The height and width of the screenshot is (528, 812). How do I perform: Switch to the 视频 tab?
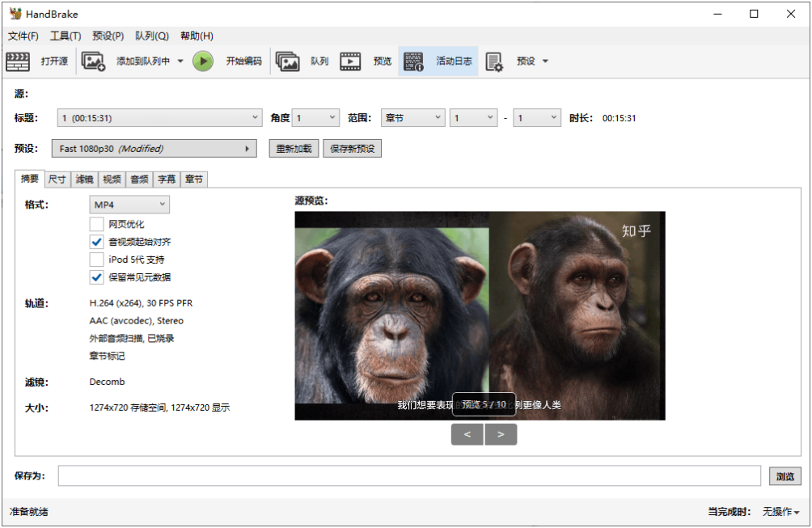tap(112, 180)
